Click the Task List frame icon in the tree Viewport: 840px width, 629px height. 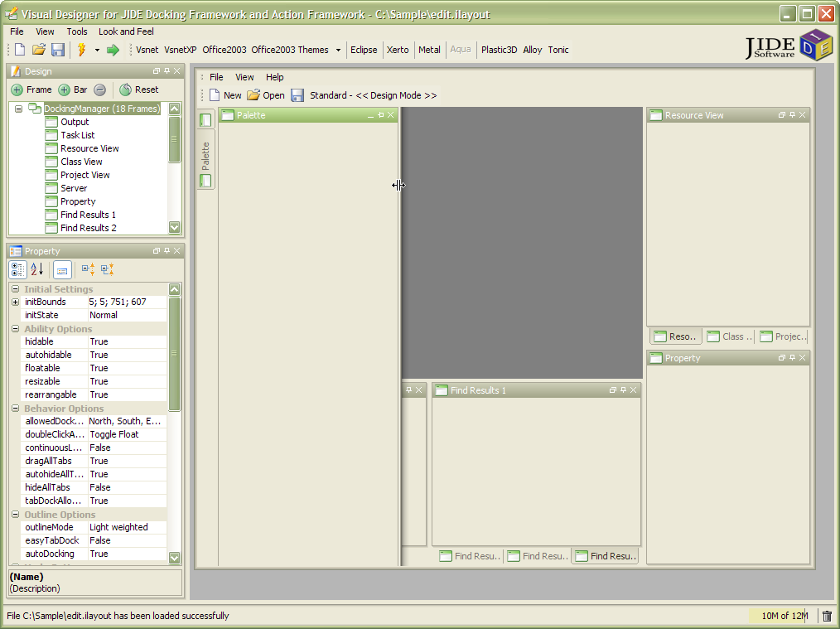(x=51, y=136)
